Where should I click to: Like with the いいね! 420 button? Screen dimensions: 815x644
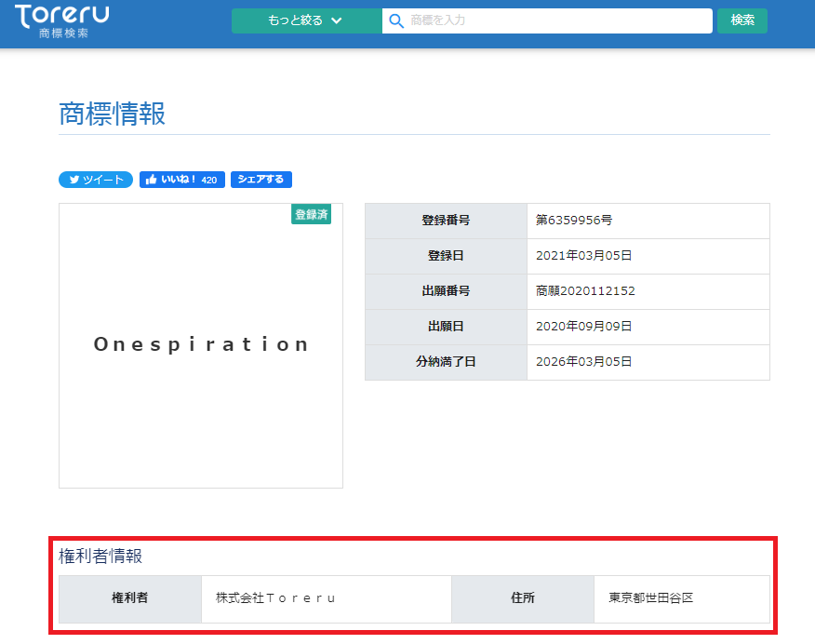(x=182, y=180)
